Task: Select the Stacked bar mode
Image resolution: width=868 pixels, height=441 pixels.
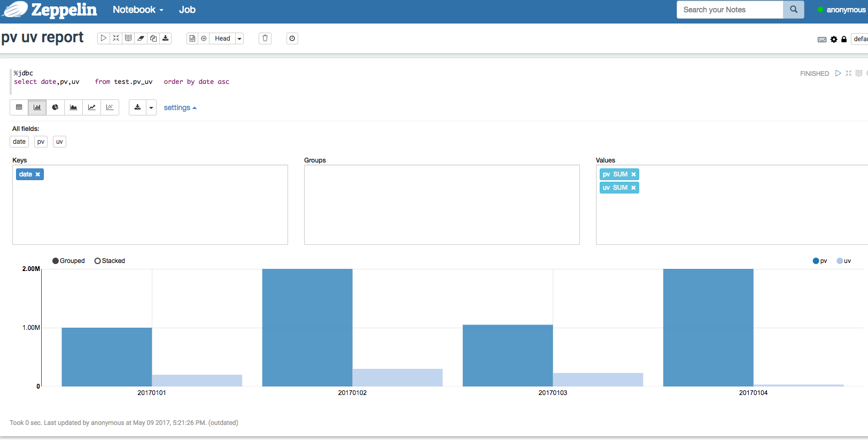Action: tap(110, 261)
